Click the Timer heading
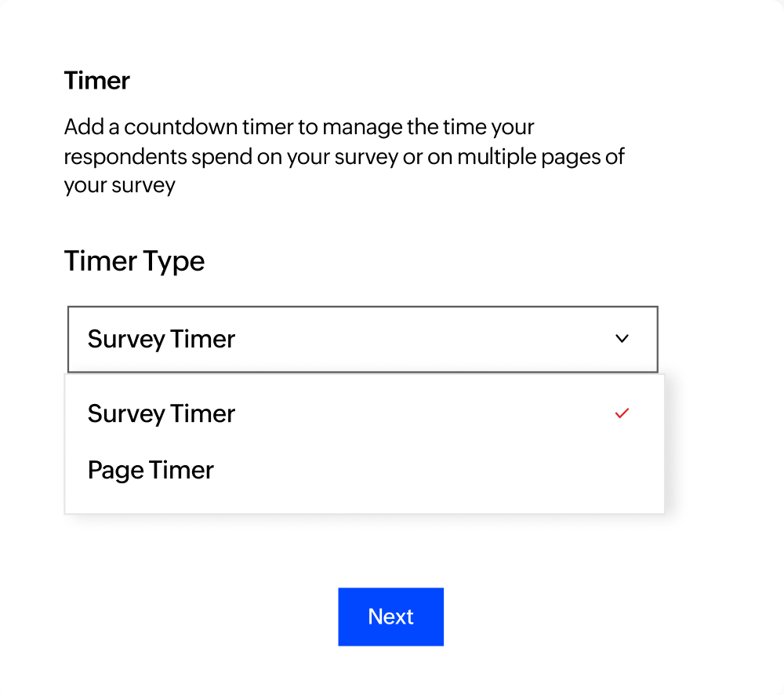784x695 pixels. [96, 80]
